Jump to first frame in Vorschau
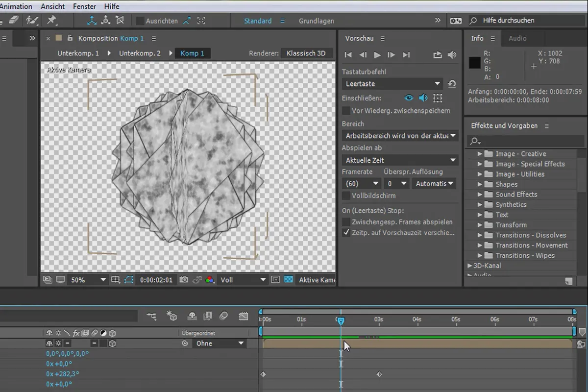588x392 pixels. point(348,55)
